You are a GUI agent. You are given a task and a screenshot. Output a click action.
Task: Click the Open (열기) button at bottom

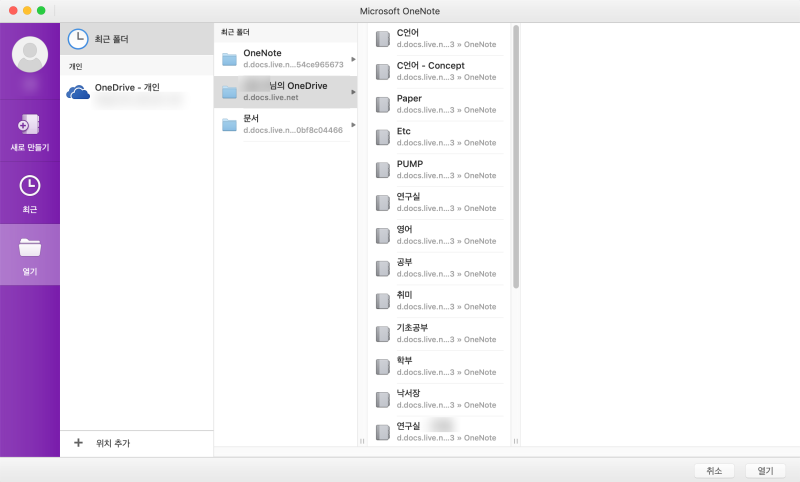pyautogui.click(x=765, y=470)
